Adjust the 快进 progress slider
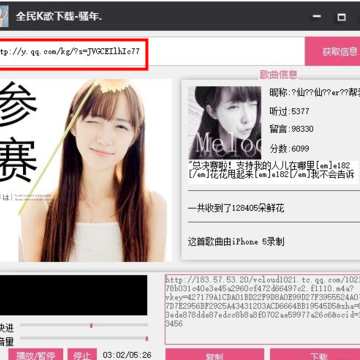Viewport: 360px width, 360px height. [84, 325]
